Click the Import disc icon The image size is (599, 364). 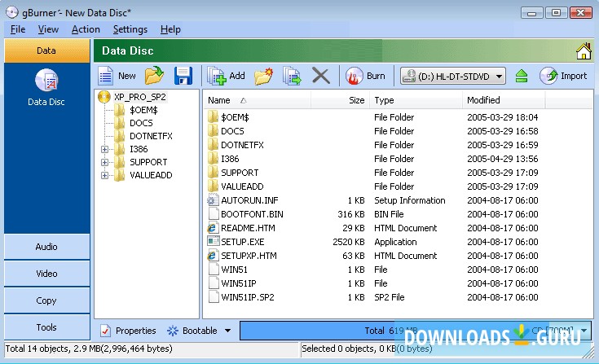(548, 76)
